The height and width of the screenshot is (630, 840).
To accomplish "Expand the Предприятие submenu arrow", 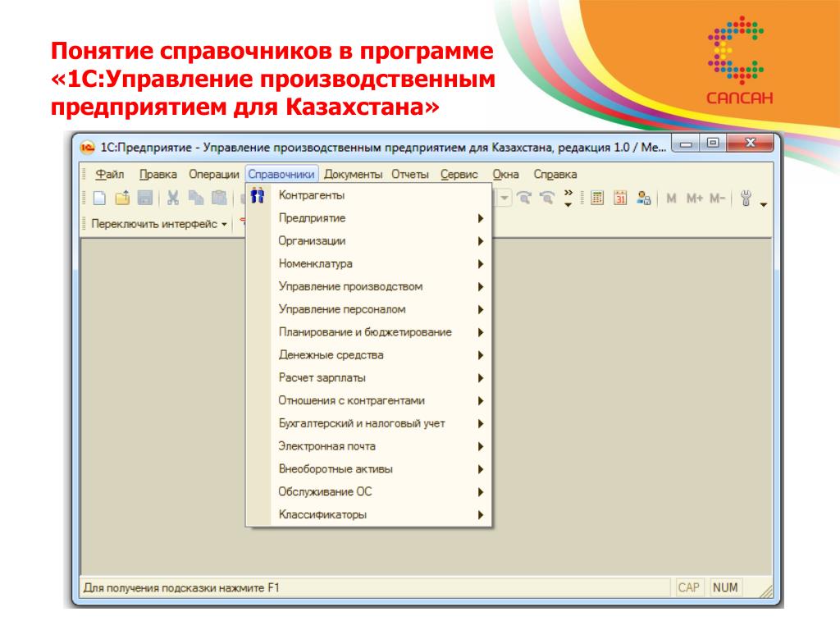I will click(481, 218).
